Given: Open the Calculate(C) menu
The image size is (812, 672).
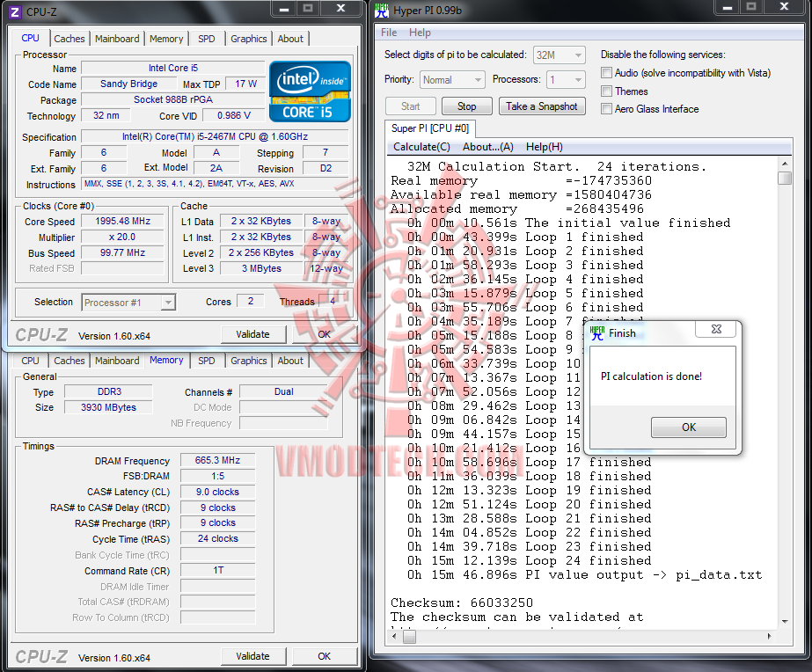Looking at the screenshot, I should tap(421, 147).
